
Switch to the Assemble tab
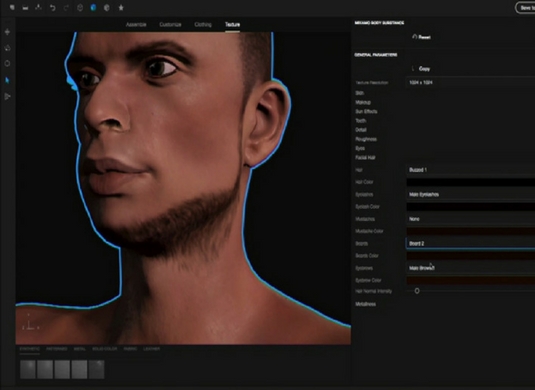point(136,25)
